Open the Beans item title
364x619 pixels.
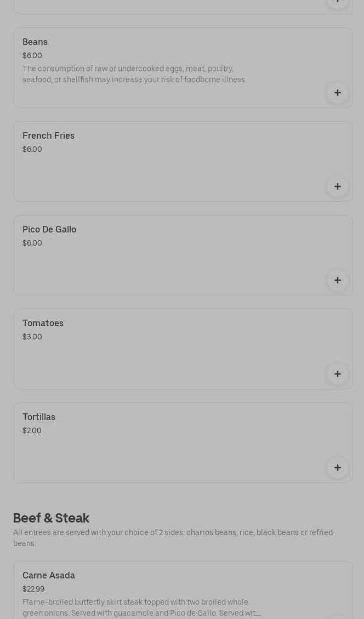point(35,42)
